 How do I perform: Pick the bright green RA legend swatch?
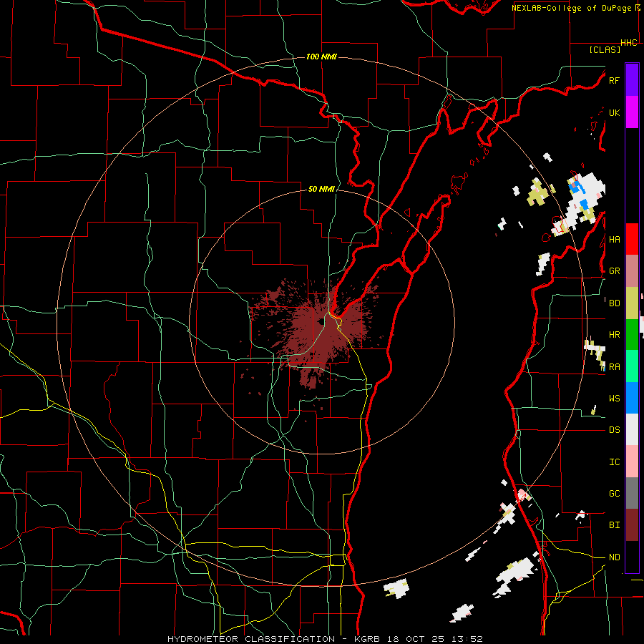click(632, 366)
